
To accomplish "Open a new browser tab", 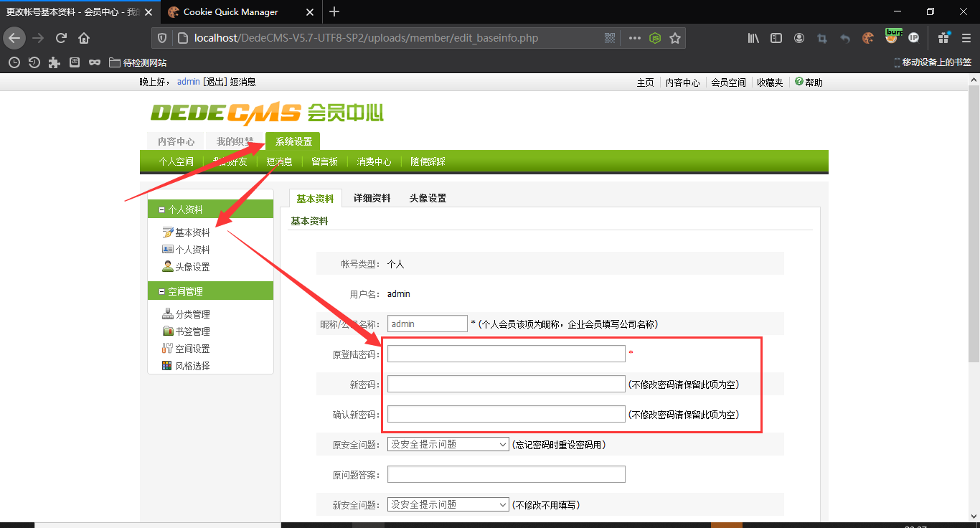I will (x=334, y=11).
